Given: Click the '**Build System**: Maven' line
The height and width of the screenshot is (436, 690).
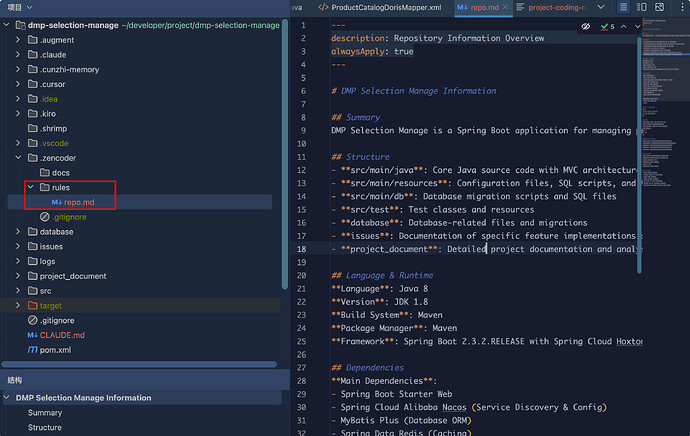Looking at the screenshot, I should pyautogui.click(x=387, y=315).
